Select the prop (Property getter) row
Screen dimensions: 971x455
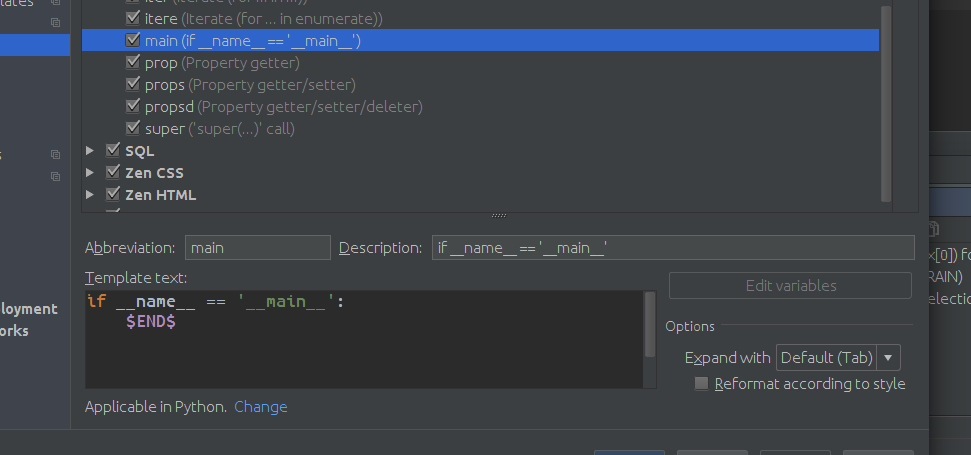pos(481,63)
